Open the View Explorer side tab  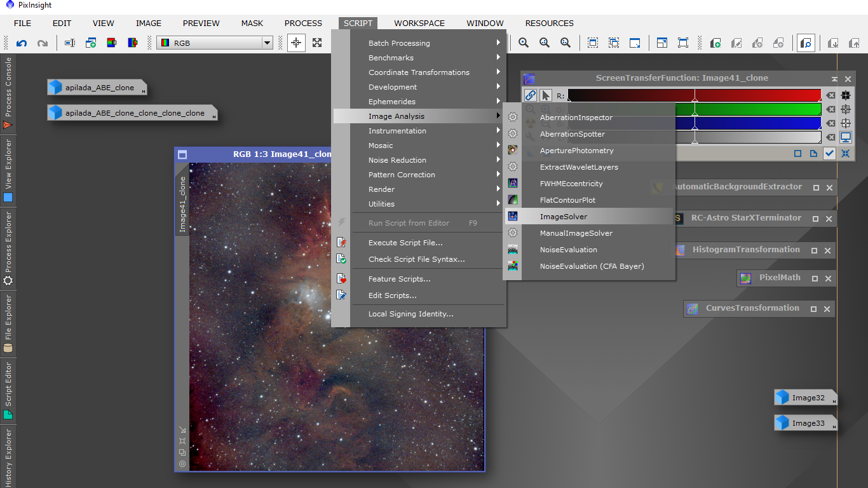point(8,170)
